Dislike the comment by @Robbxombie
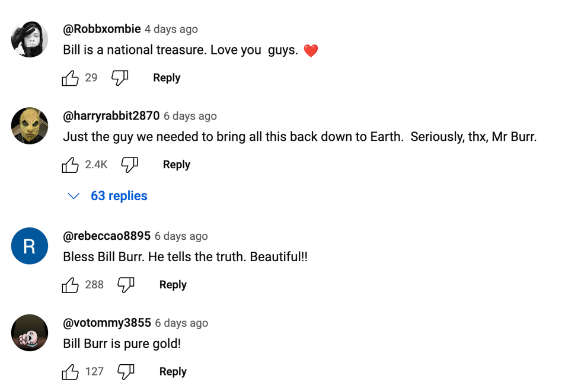Viewport: 581px width, 392px height. coord(120,78)
